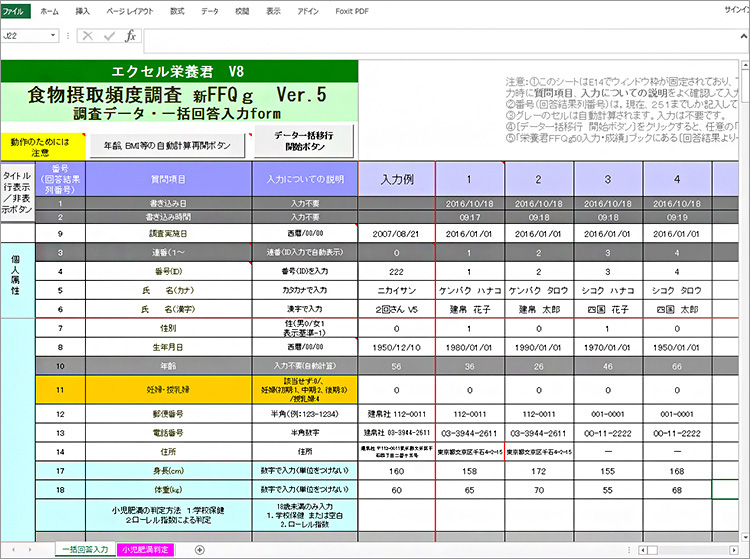Click the Name Box input field
Image resolution: width=750 pixels, height=559 pixels.
point(25,36)
